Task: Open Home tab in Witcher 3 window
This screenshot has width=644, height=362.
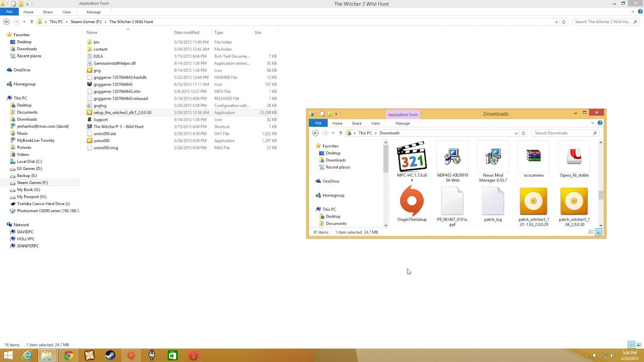Action: tap(28, 12)
